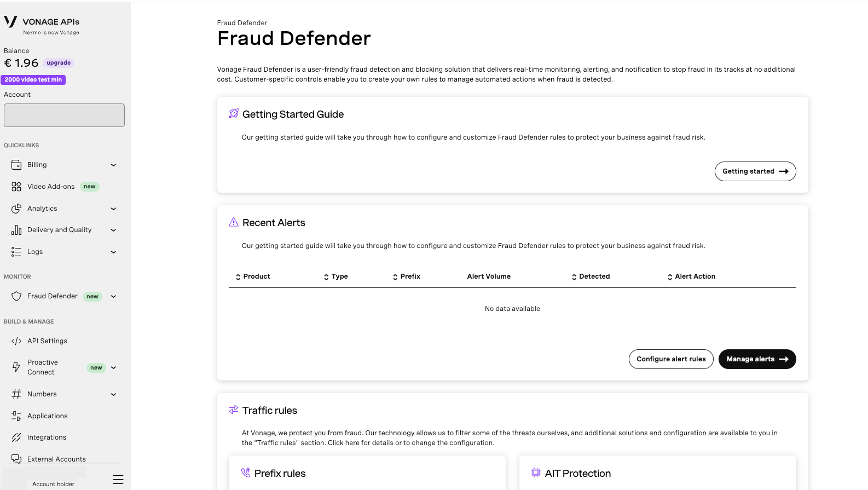The image size is (868, 490).
Task: Go to External Accounts menu item
Action: click(x=56, y=459)
